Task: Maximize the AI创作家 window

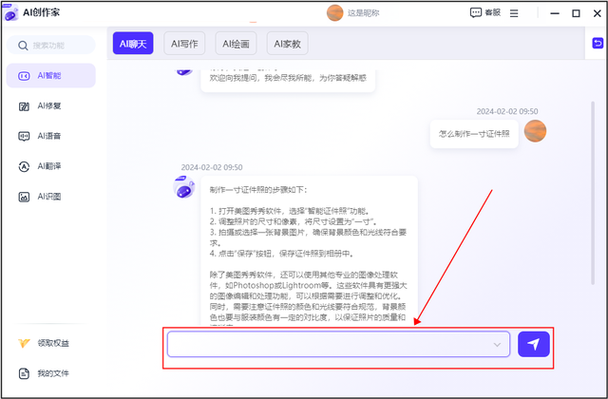Action: 576,13
